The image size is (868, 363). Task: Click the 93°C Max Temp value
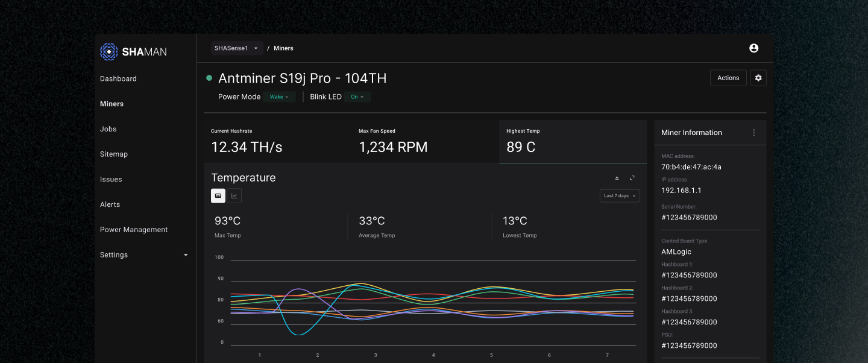[228, 221]
